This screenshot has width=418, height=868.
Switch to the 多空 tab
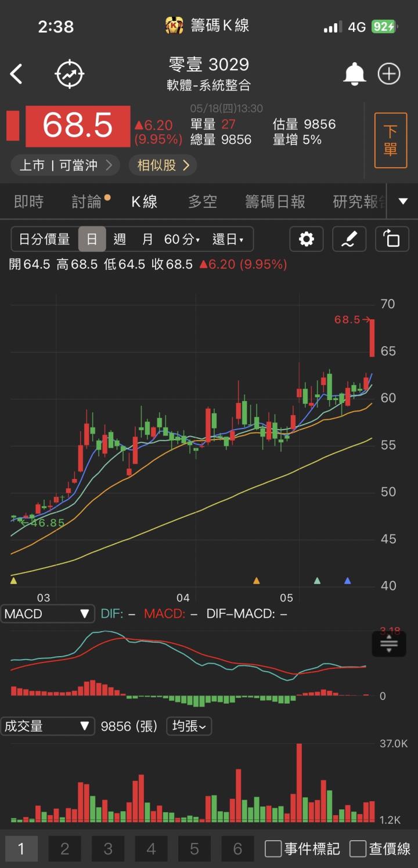(x=203, y=201)
